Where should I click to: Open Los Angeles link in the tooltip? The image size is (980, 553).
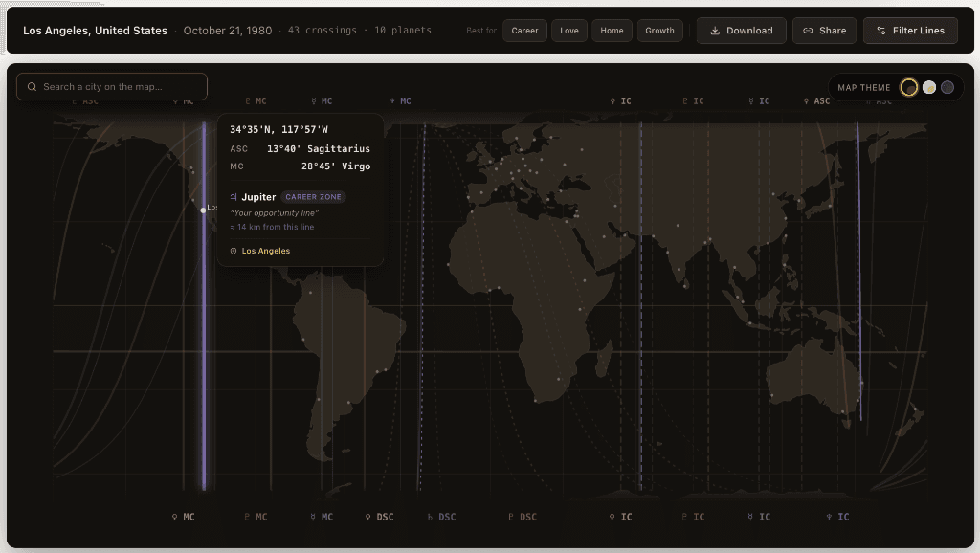tap(266, 251)
